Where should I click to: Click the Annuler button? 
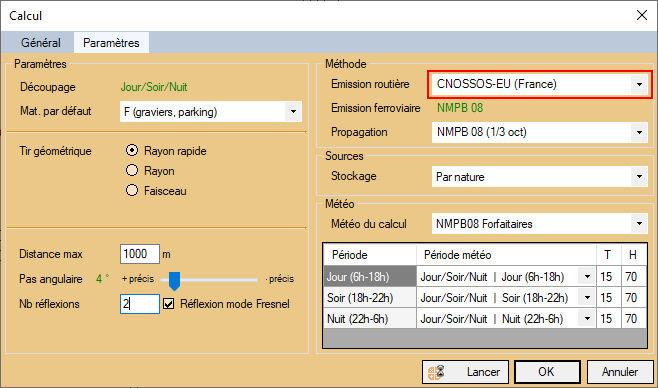coord(620,372)
